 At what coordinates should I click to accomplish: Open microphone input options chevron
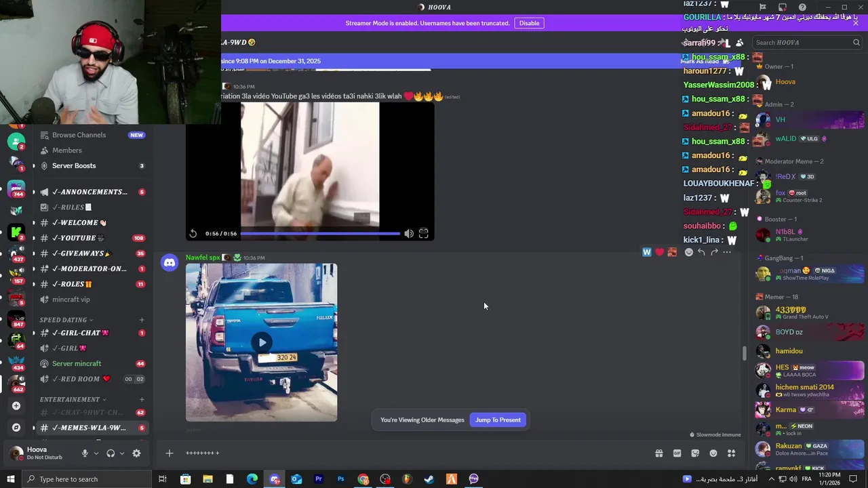click(x=96, y=453)
